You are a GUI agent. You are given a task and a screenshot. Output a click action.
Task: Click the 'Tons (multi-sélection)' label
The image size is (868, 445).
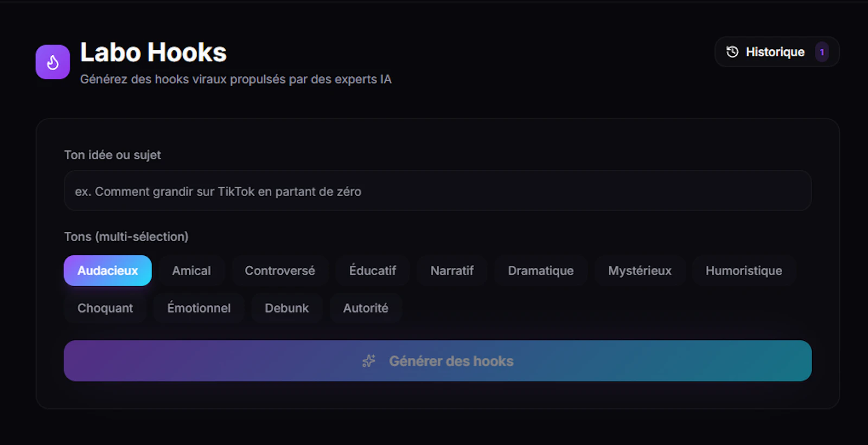pyautogui.click(x=126, y=237)
